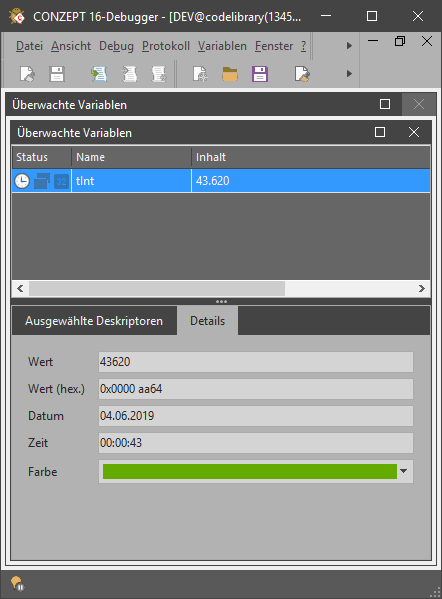This screenshot has height=599, width=442.
Task: Click the new document with star icon
Action: (200, 74)
